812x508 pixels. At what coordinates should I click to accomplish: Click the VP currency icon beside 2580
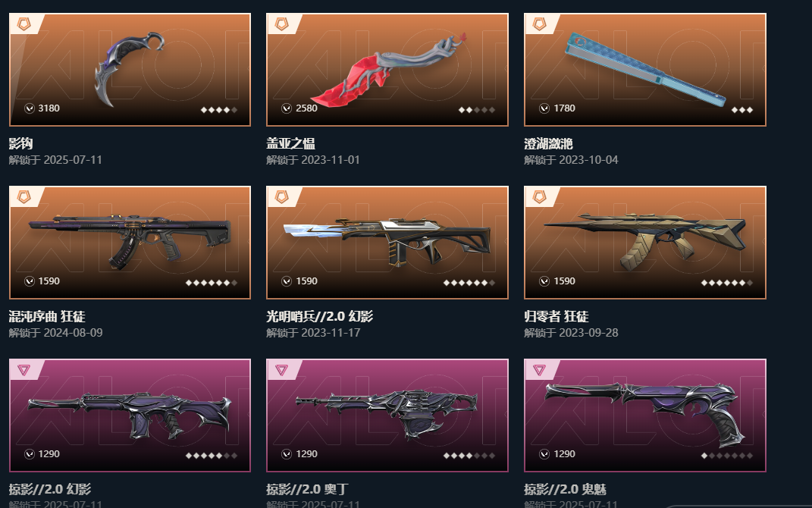tap(287, 108)
